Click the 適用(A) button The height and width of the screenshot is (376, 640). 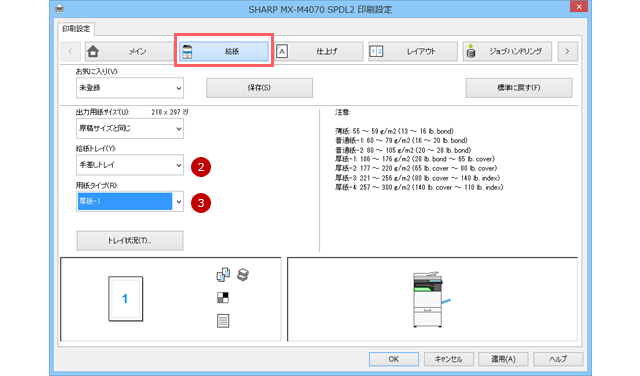[503, 359]
